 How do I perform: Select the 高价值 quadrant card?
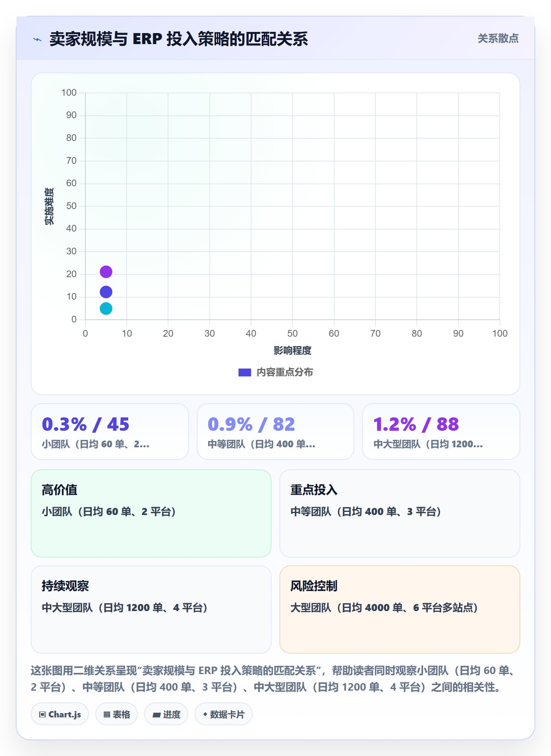[x=151, y=513]
